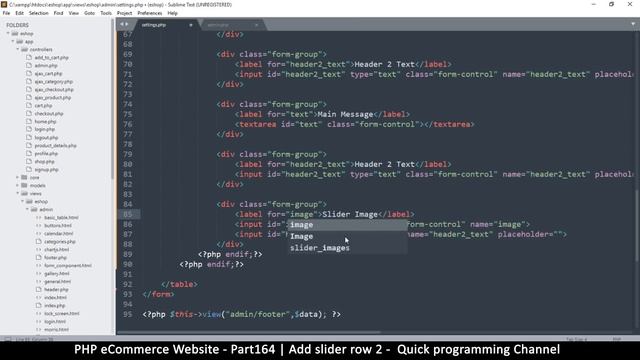Open the File menu
This screenshot has height=360, width=640.
(6, 13)
